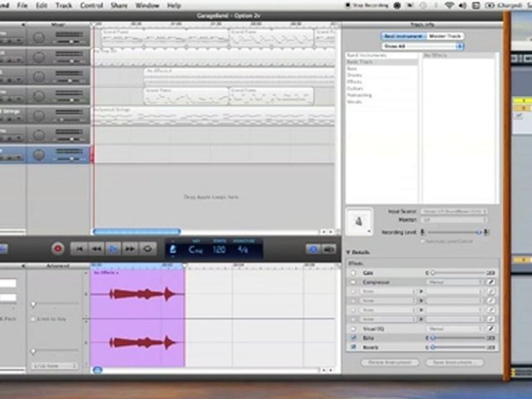
Task: Click the high-level microphone icon beside Recording Level
Action: (x=486, y=232)
